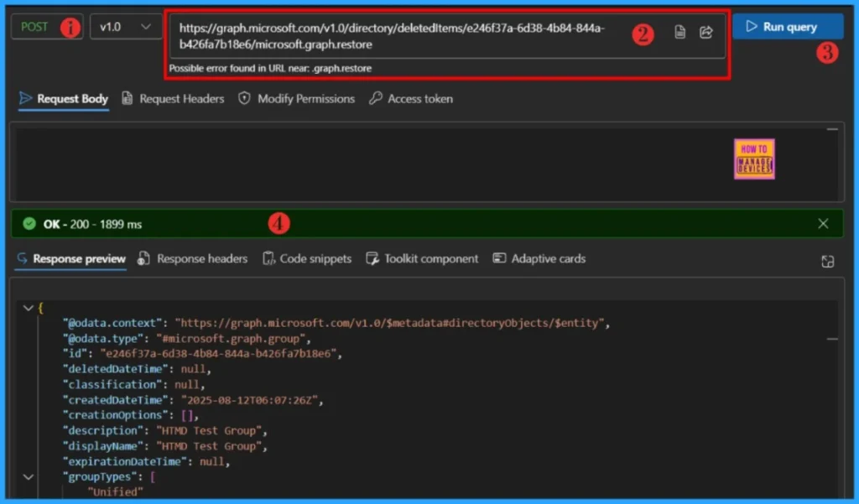Click the green OK success check icon
Image resolution: width=859 pixels, height=504 pixels.
29,224
